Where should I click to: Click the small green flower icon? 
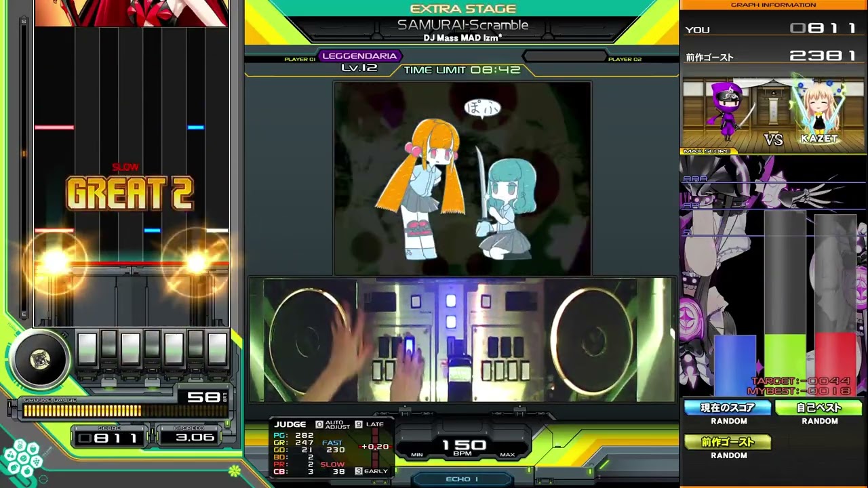(235, 470)
